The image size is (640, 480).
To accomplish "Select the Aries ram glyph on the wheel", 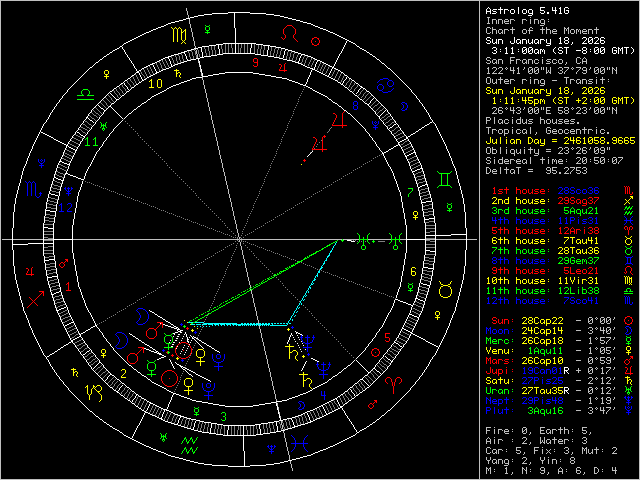I will click(394, 384).
